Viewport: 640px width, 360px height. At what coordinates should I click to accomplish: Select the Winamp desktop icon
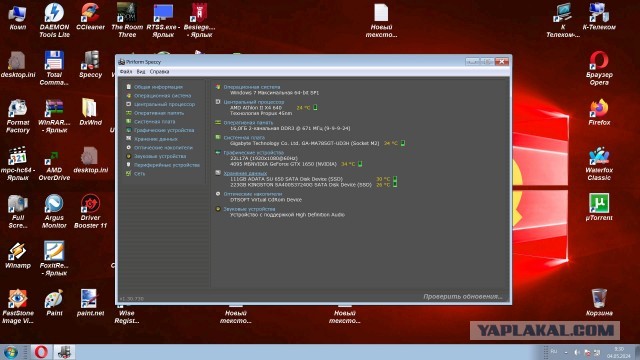tap(18, 255)
